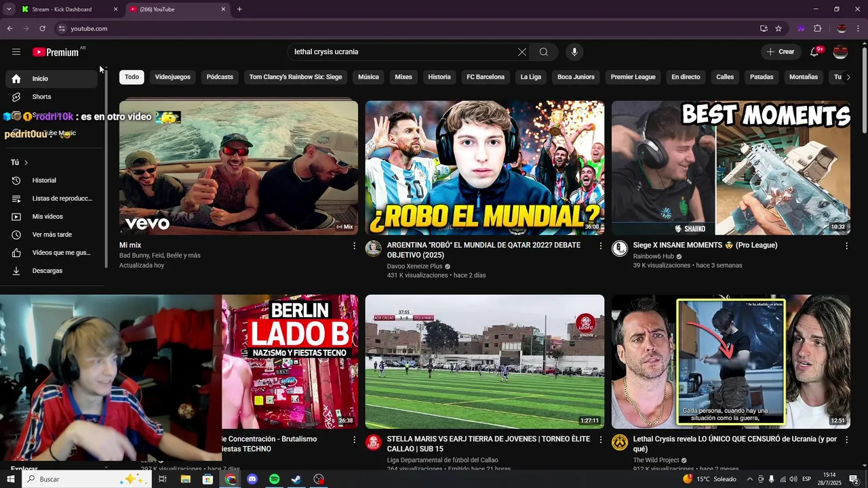
Task: Select Tom Clancy's Rainbow Six: Siege chip
Action: tap(296, 77)
